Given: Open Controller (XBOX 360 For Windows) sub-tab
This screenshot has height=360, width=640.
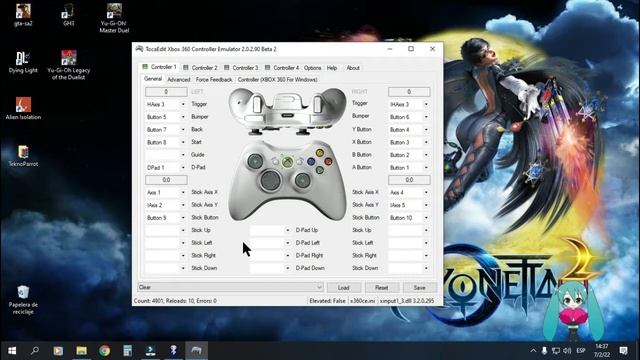Looking at the screenshot, I should [x=278, y=80].
